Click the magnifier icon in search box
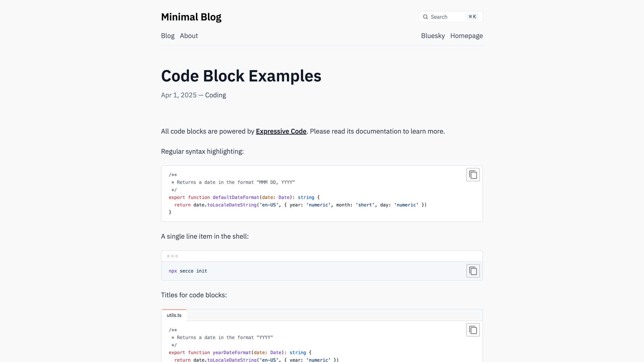 [x=425, y=17]
